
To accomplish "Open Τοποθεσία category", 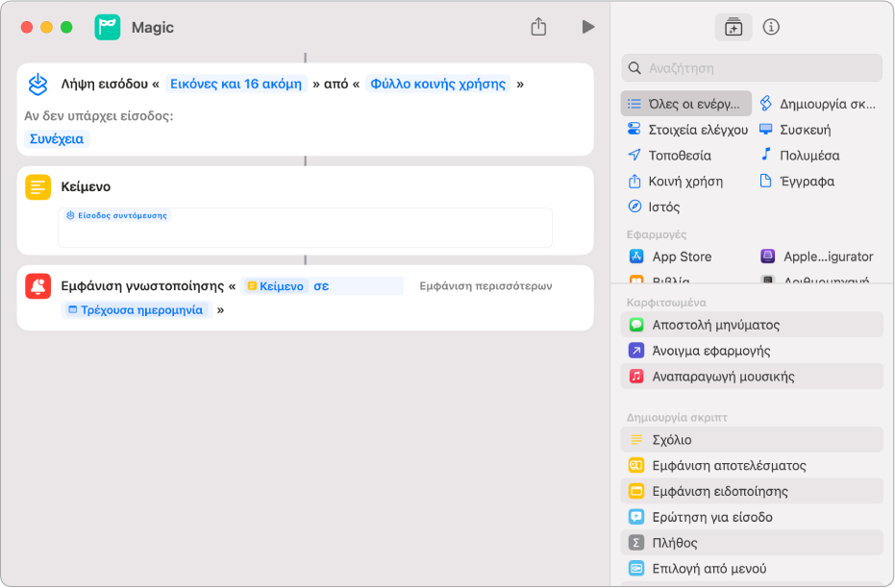I will point(669,155).
